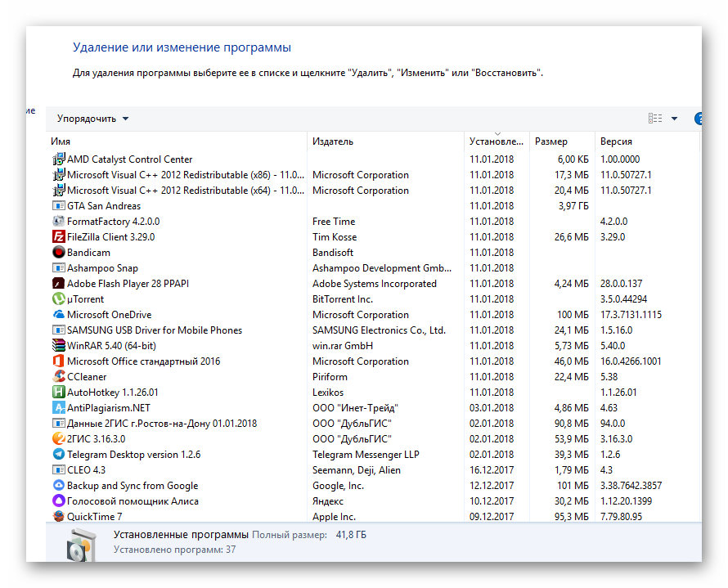Select the Microsoft Office 2016 icon
Viewport: 728px width, 588px height.
click(58, 361)
